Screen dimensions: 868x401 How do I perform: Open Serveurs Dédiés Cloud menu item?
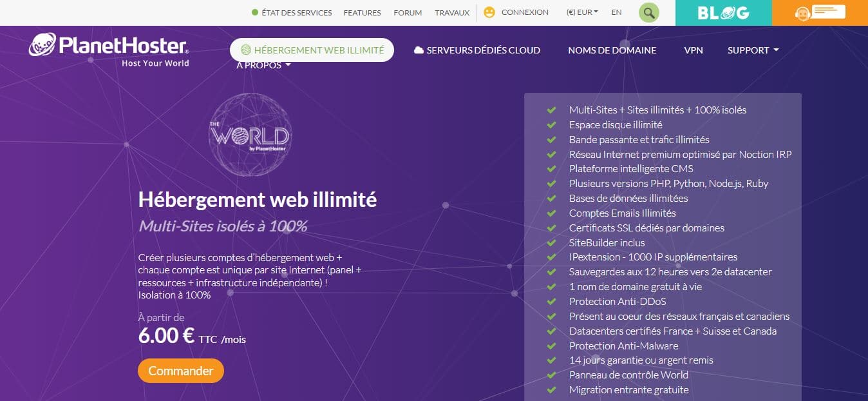(476, 50)
